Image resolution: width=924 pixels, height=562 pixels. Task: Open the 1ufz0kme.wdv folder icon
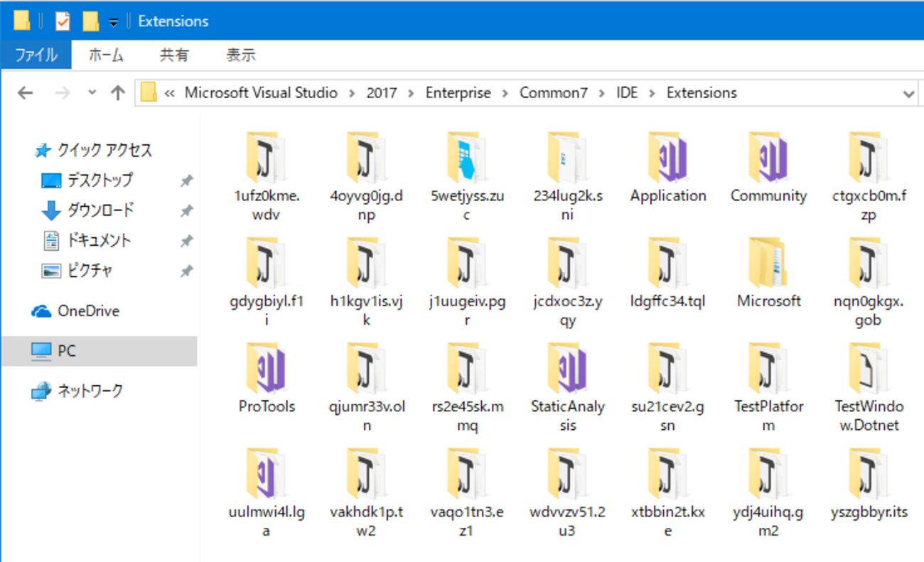point(266,157)
